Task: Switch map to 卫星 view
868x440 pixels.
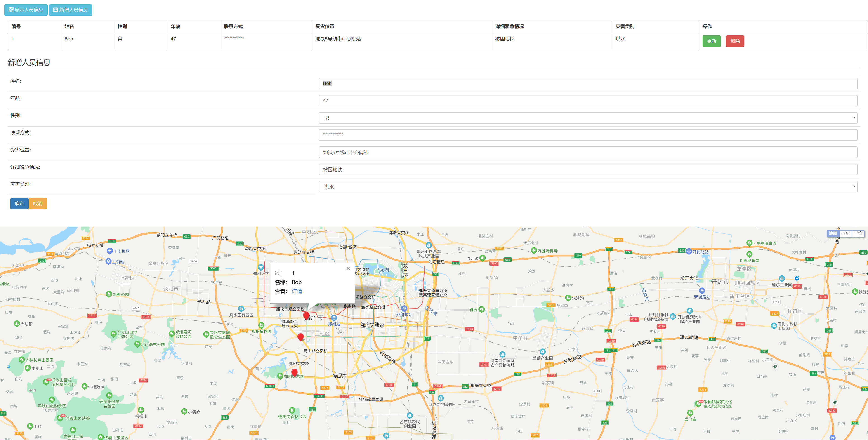Action: pyautogui.click(x=845, y=233)
